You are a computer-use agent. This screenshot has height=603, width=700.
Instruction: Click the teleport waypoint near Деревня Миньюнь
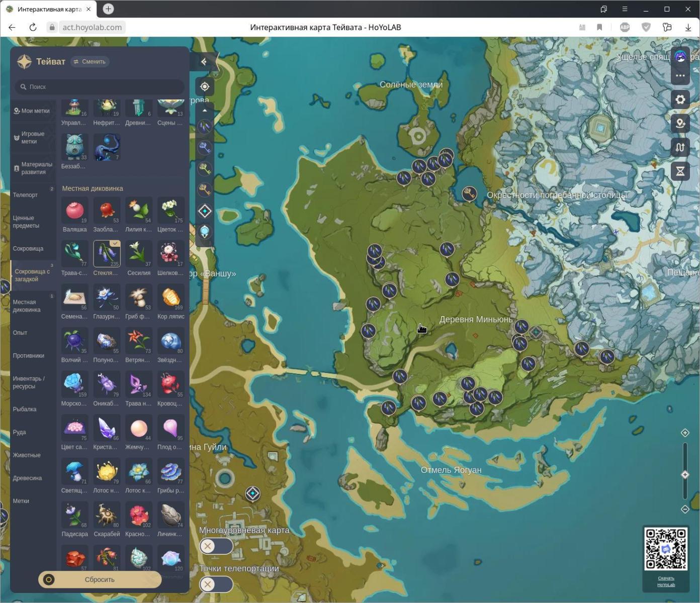[x=536, y=332]
